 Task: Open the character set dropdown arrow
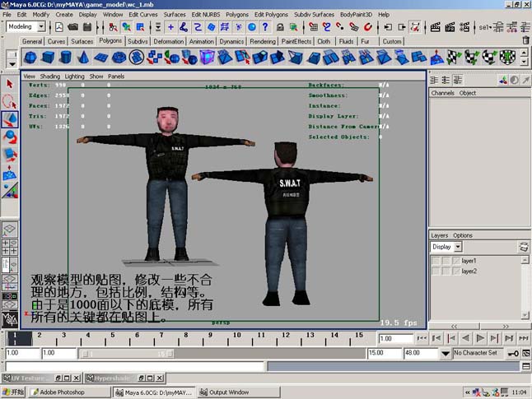(x=446, y=354)
